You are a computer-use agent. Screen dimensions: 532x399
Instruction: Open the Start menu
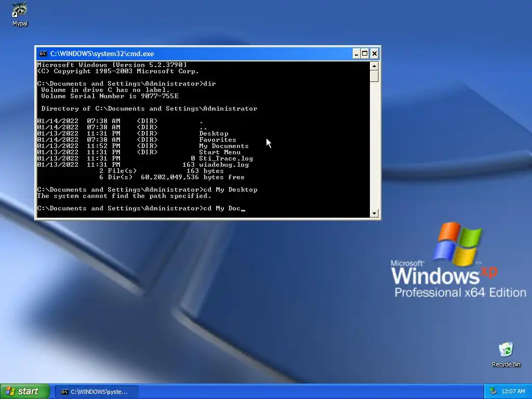click(x=24, y=392)
